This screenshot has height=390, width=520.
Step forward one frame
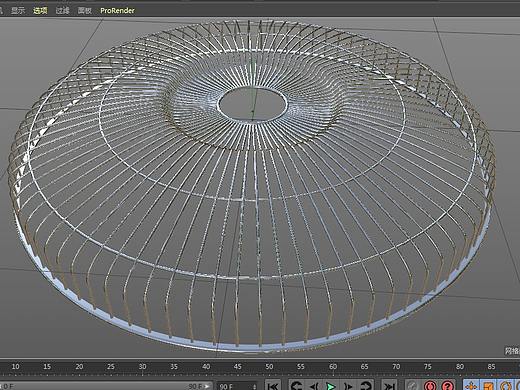point(348,386)
